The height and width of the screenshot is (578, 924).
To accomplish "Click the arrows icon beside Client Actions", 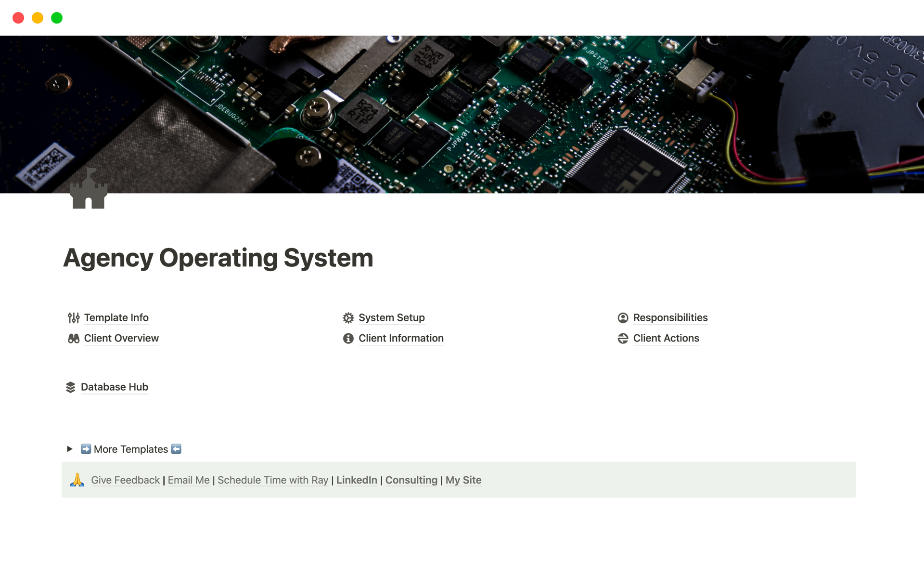I will click(623, 339).
